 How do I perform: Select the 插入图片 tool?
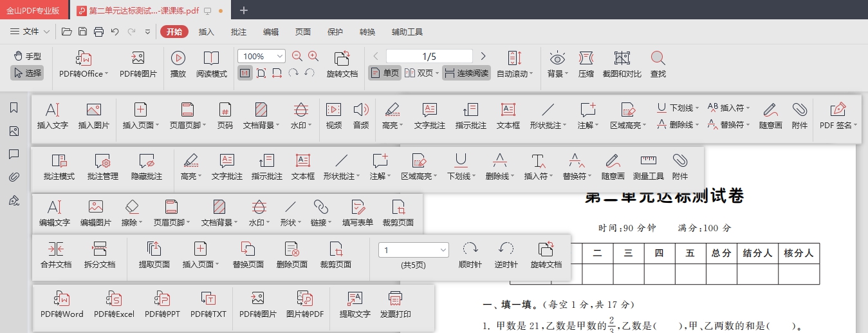click(x=94, y=117)
